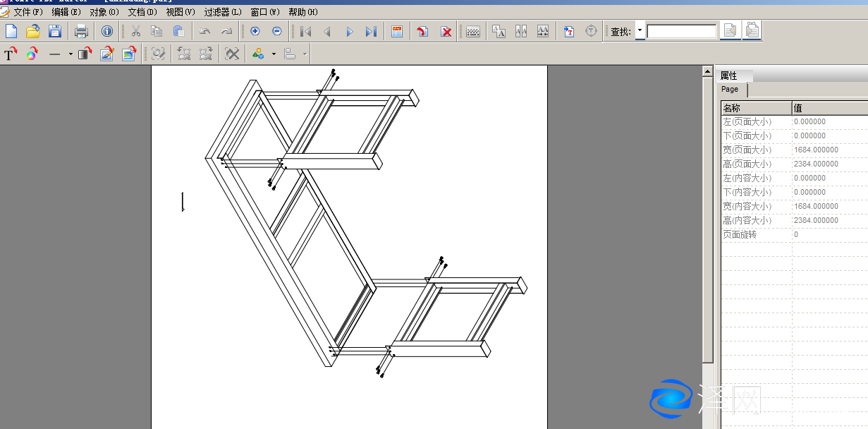Zoom in with the plus magnifier icon

tap(255, 31)
